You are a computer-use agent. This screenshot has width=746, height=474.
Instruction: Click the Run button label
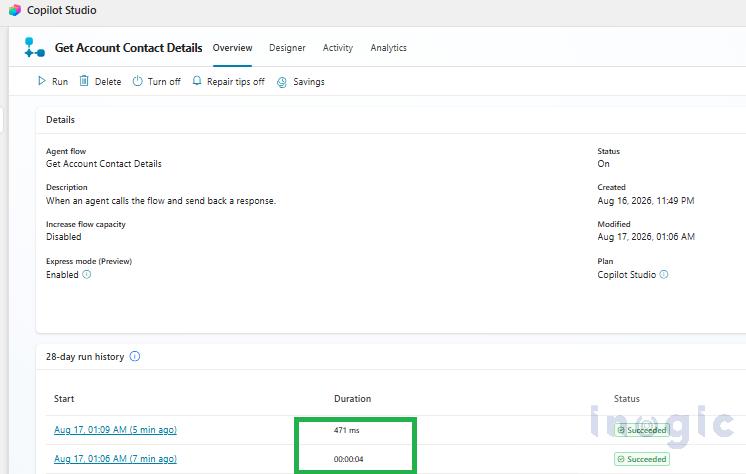(60, 81)
